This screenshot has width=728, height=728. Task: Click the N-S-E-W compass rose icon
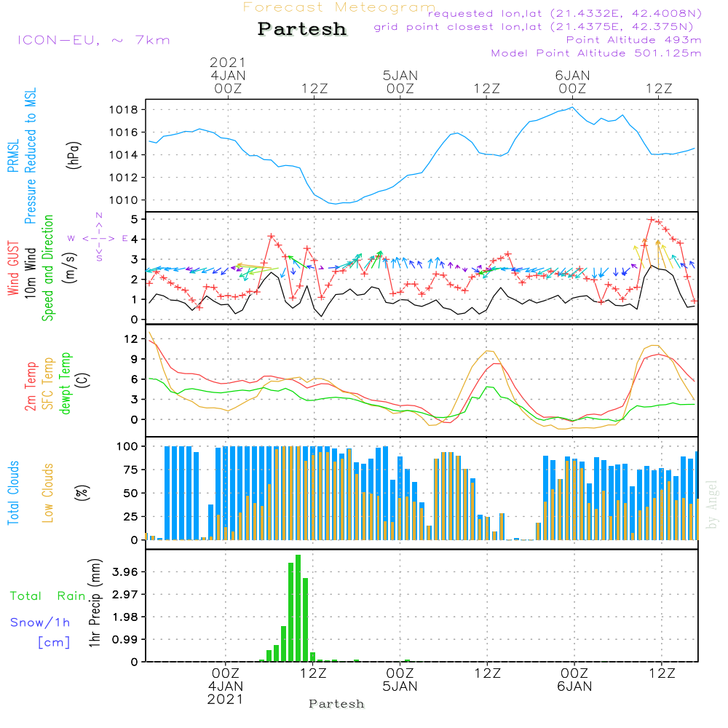(99, 238)
